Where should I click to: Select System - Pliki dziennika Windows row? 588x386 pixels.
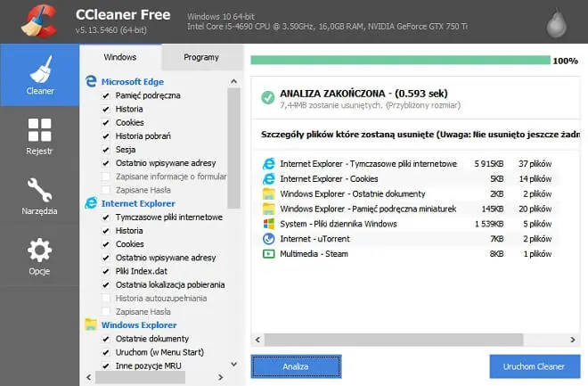[x=407, y=224]
